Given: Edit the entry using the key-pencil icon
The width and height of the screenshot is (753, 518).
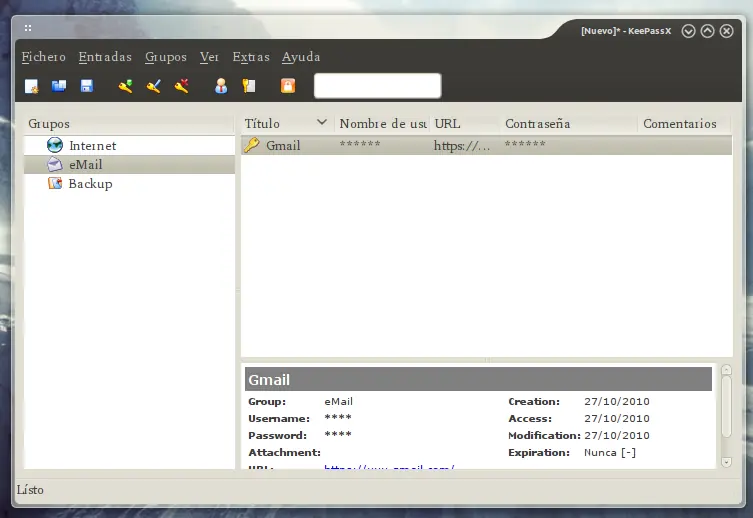Looking at the screenshot, I should [153, 86].
